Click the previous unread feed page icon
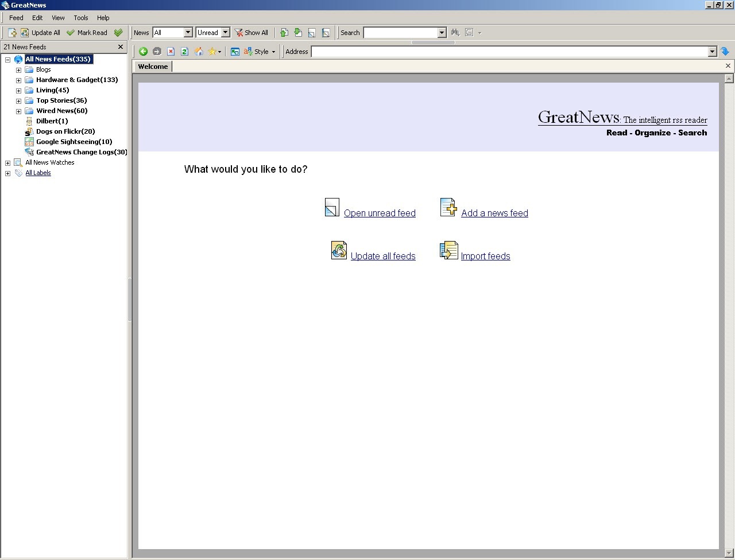Viewport: 735px width, 560px height. tap(312, 33)
